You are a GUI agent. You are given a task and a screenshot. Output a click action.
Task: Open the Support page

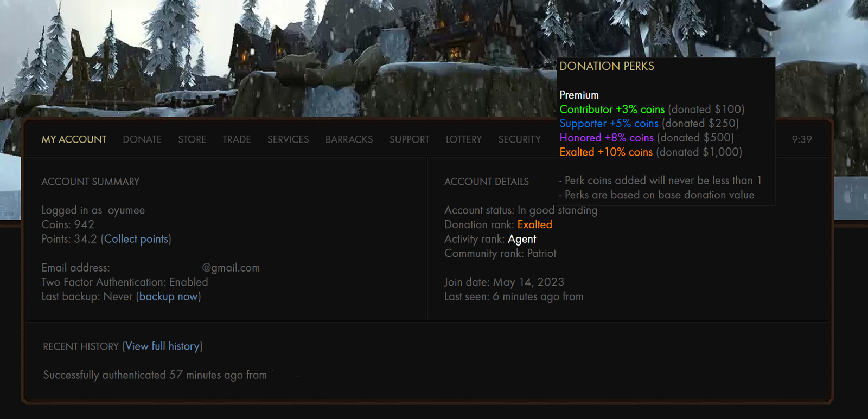coord(409,139)
